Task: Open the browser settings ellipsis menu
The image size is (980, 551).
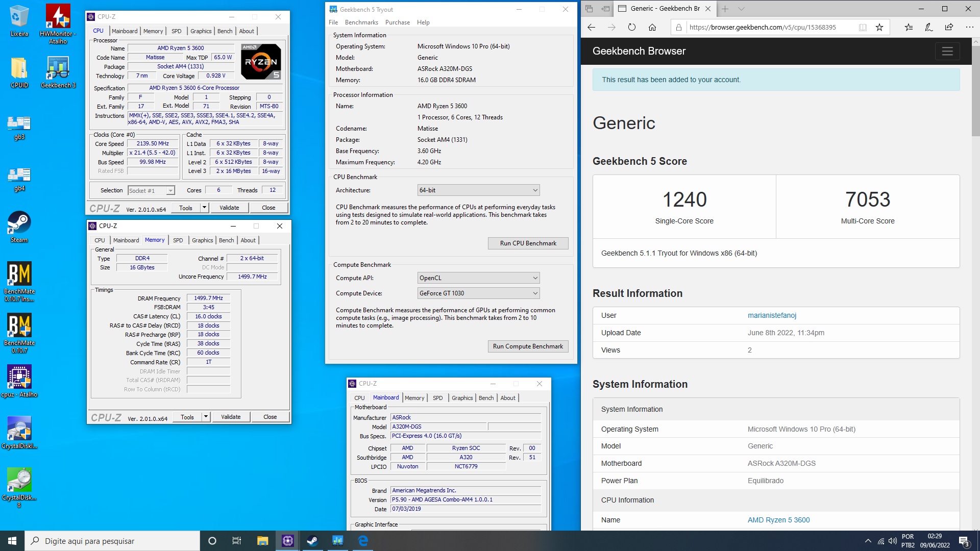Action: point(969,28)
